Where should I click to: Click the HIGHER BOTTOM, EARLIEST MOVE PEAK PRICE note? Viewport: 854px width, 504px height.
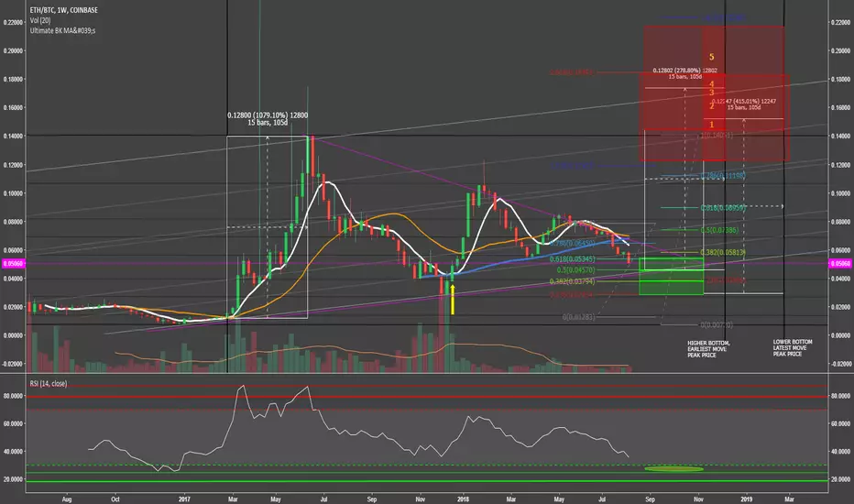[708, 349]
